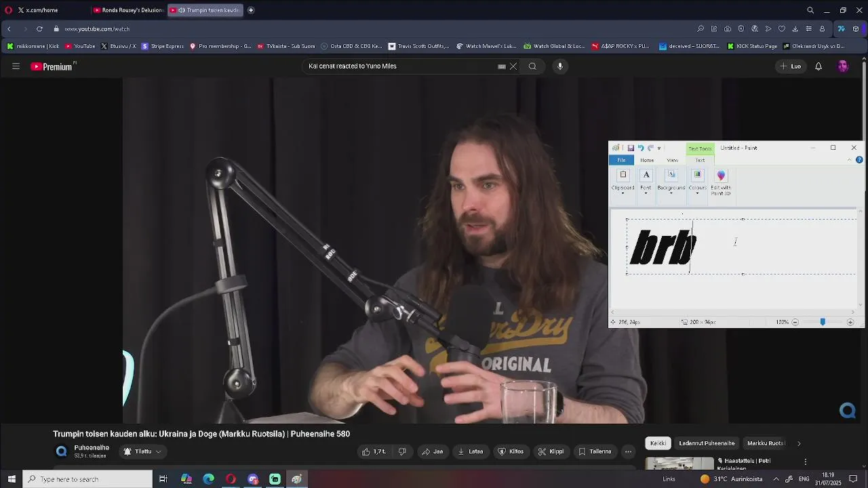Viewport: 868px width, 488px height.
Task: Clear the YouTube search text with X
Action: pos(513,66)
